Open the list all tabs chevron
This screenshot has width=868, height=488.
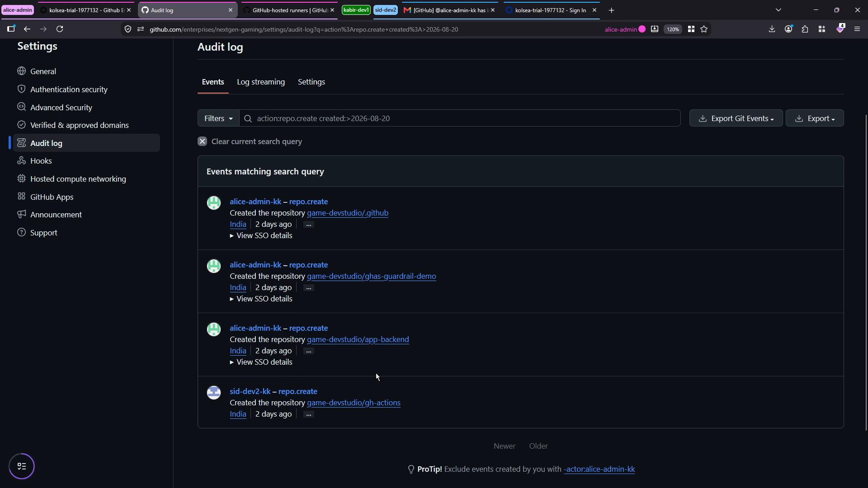coord(778,10)
